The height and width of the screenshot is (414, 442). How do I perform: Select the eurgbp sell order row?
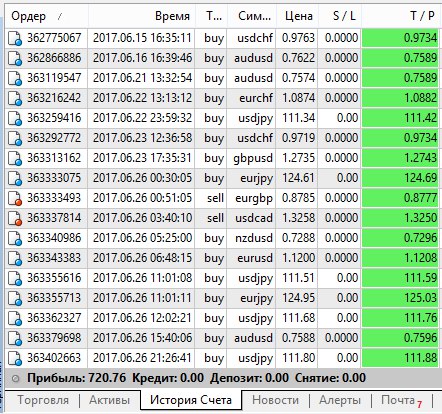pyautogui.click(x=223, y=198)
